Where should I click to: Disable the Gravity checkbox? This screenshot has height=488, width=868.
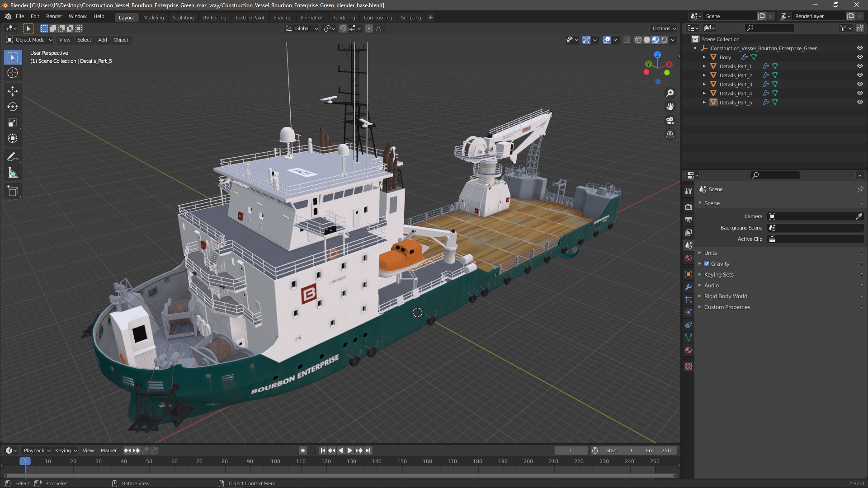click(707, 263)
